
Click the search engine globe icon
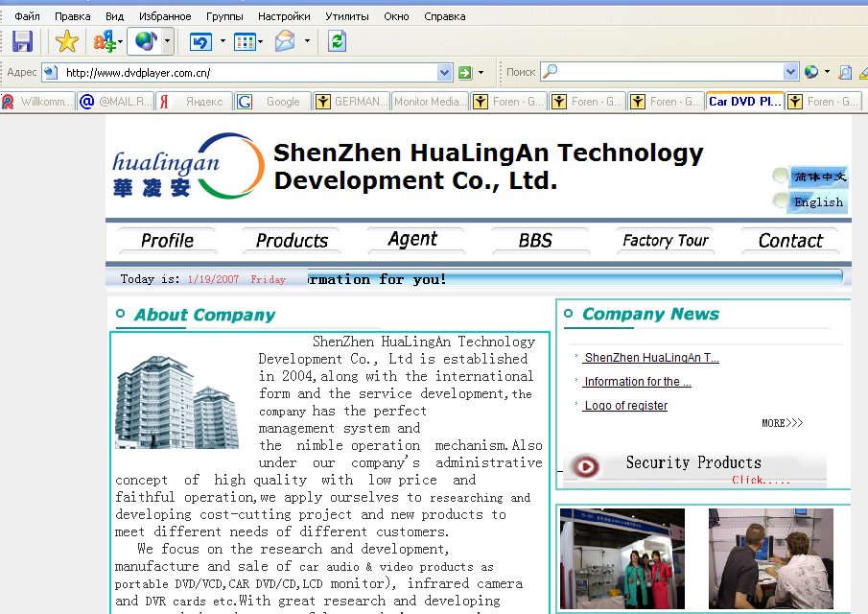[x=811, y=72]
